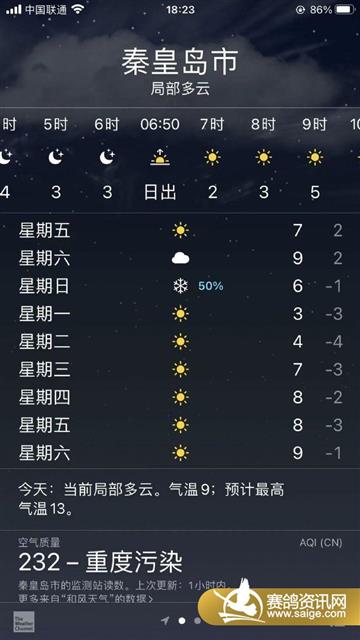The width and height of the screenshot is (360, 640).
Task: Tap the moon icon under 5时
Action: (x=56, y=158)
